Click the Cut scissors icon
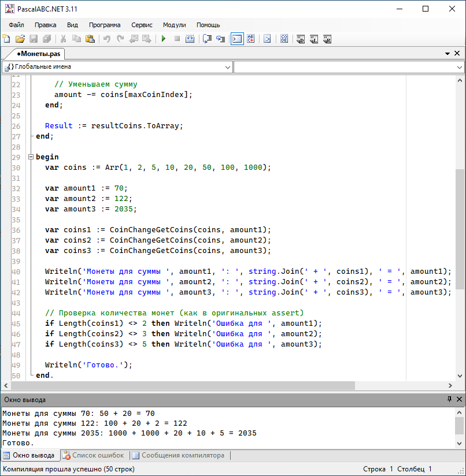 pos(63,39)
